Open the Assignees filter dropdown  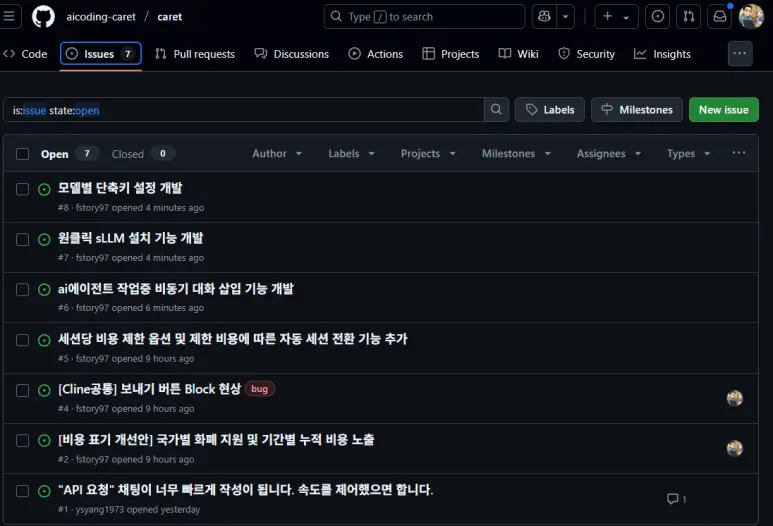608,154
